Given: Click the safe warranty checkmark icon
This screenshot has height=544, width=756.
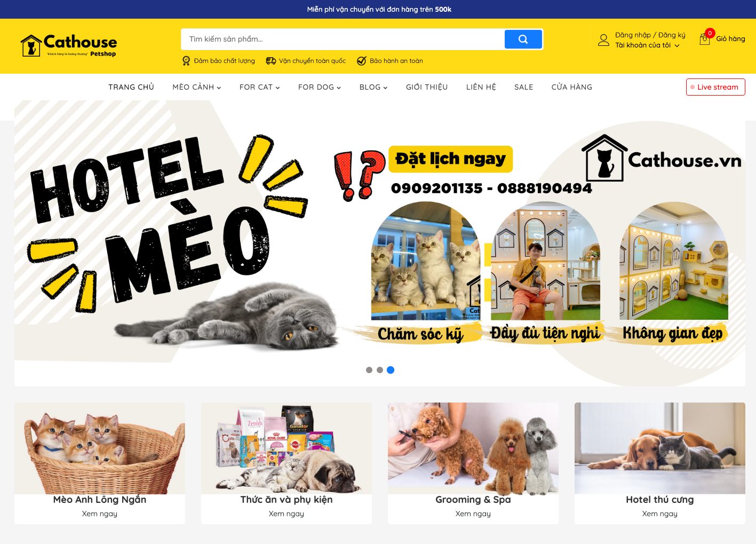Looking at the screenshot, I should [362, 61].
